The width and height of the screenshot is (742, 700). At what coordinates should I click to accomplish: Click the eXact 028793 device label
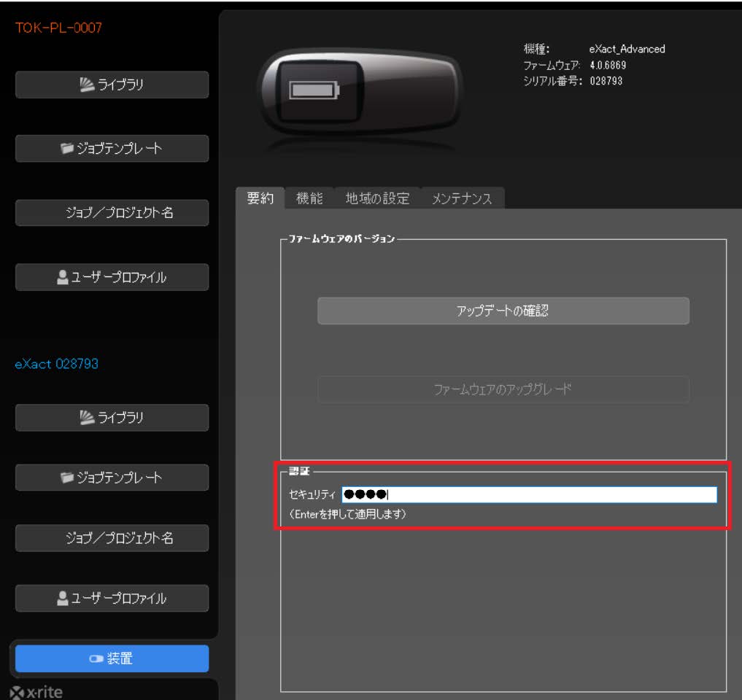(x=57, y=364)
